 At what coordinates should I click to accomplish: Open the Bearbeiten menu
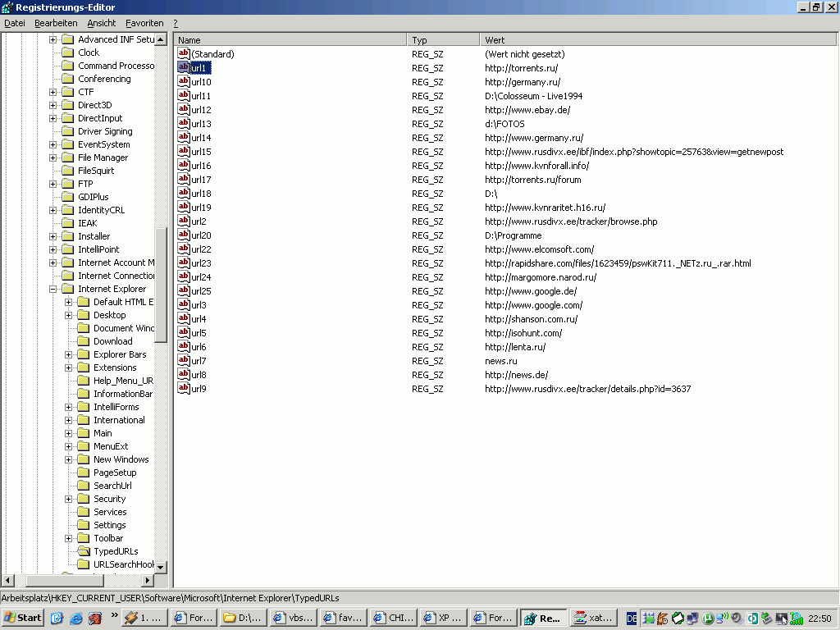[x=56, y=23]
